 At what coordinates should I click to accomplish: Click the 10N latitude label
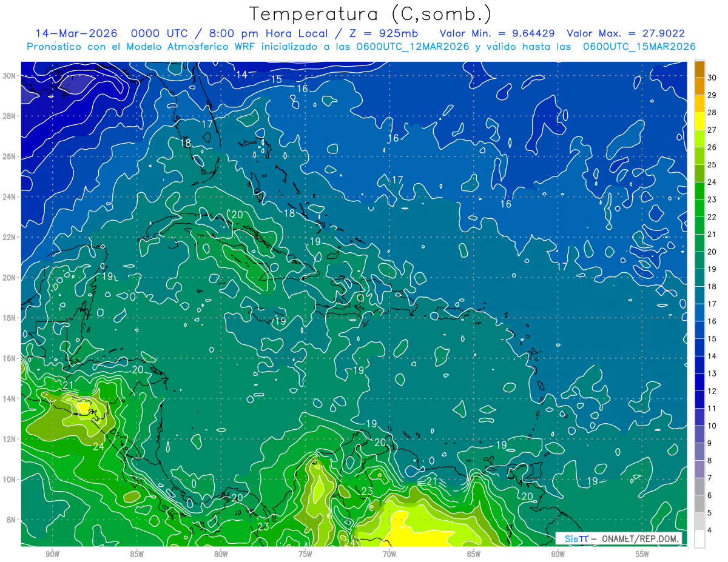(10, 480)
